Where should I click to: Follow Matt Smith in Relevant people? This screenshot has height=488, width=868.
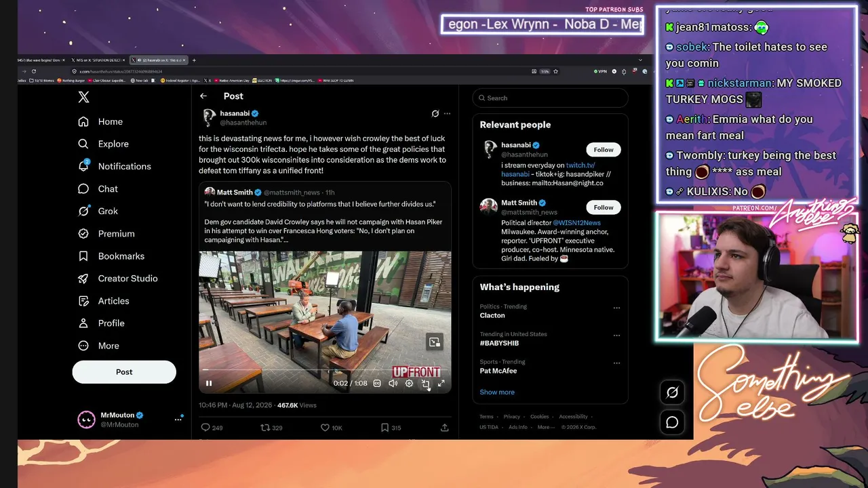603,207
